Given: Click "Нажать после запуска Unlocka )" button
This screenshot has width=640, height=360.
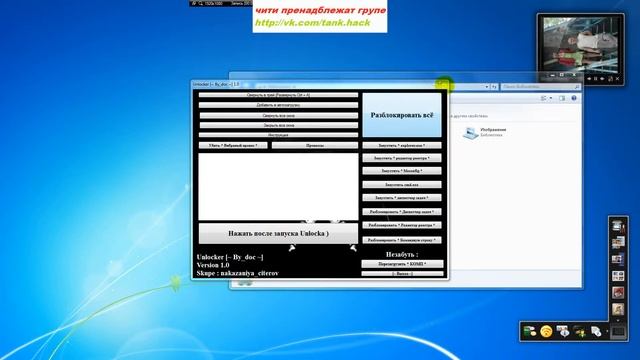Looking at the screenshot, I should 278,233.
